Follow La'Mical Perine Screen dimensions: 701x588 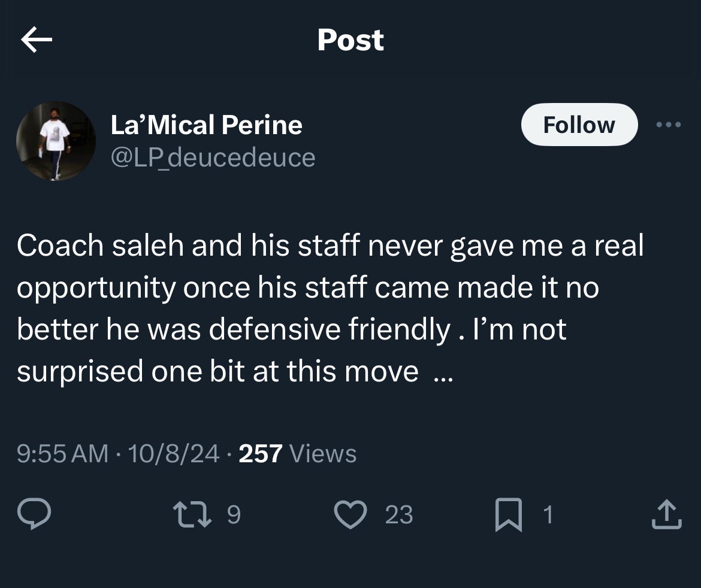point(579,125)
